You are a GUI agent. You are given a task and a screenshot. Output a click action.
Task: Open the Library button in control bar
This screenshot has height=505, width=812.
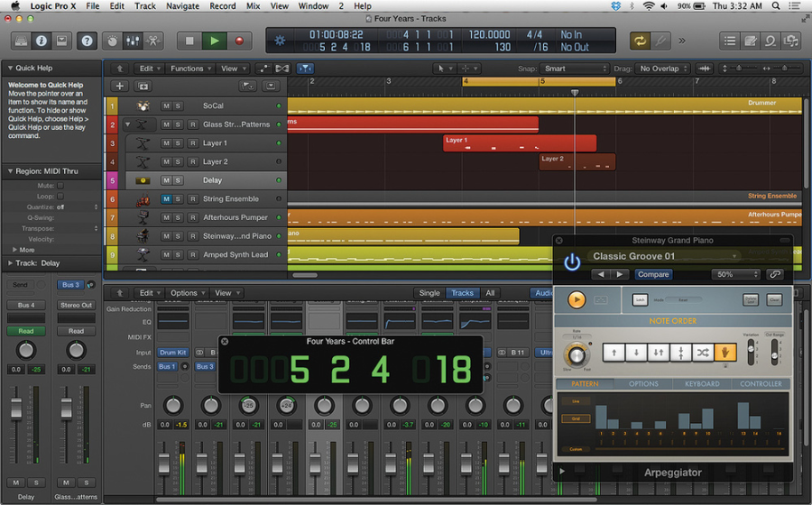(21, 41)
